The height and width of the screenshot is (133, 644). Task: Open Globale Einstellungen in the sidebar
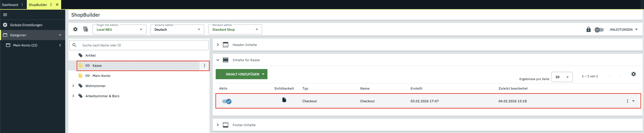point(26,25)
